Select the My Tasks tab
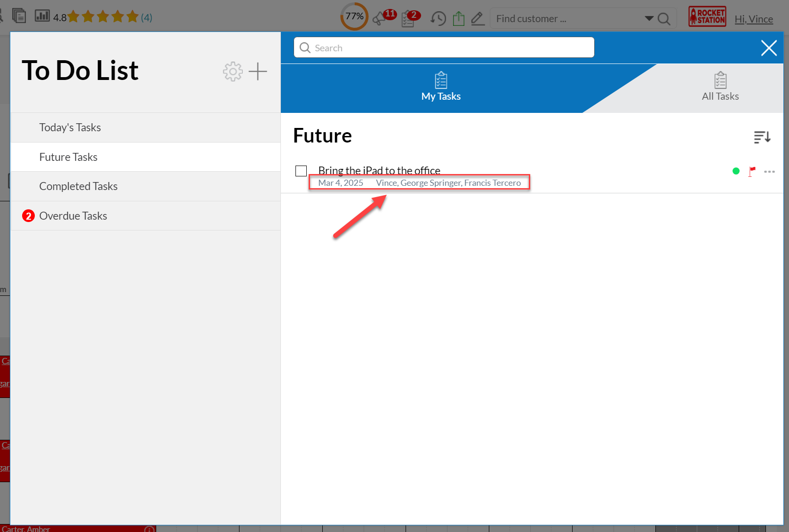The width and height of the screenshot is (789, 532). coord(441,87)
